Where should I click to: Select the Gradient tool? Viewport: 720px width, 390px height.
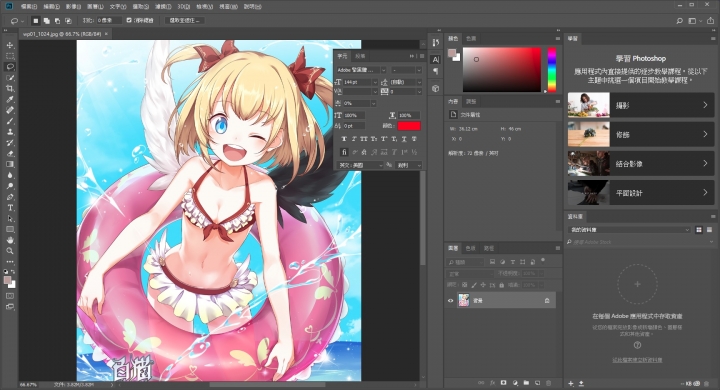[10, 164]
